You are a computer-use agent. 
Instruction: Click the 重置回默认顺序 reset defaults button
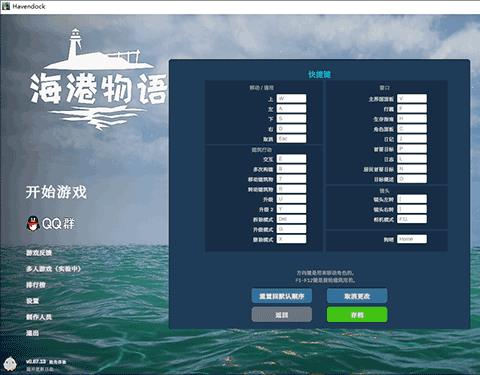[282, 296]
